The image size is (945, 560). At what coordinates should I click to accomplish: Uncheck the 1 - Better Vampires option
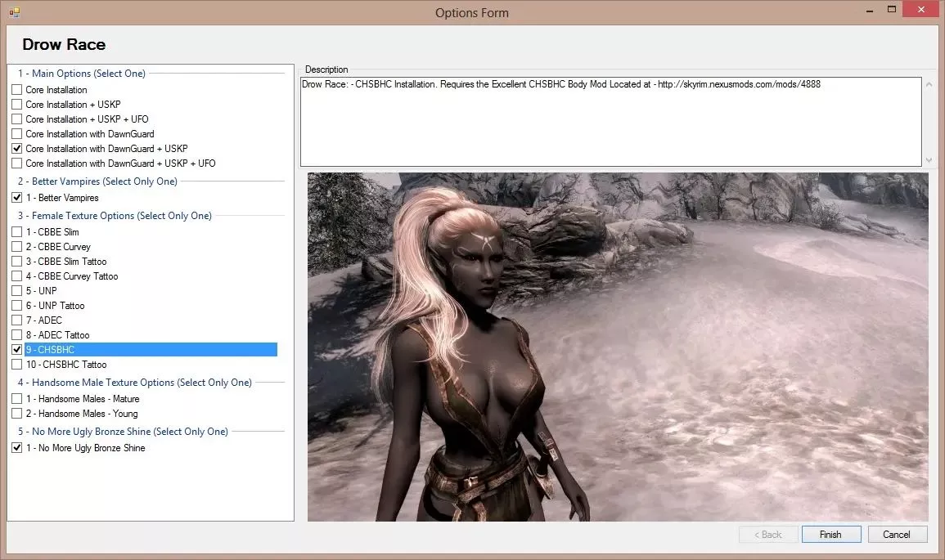coord(17,198)
